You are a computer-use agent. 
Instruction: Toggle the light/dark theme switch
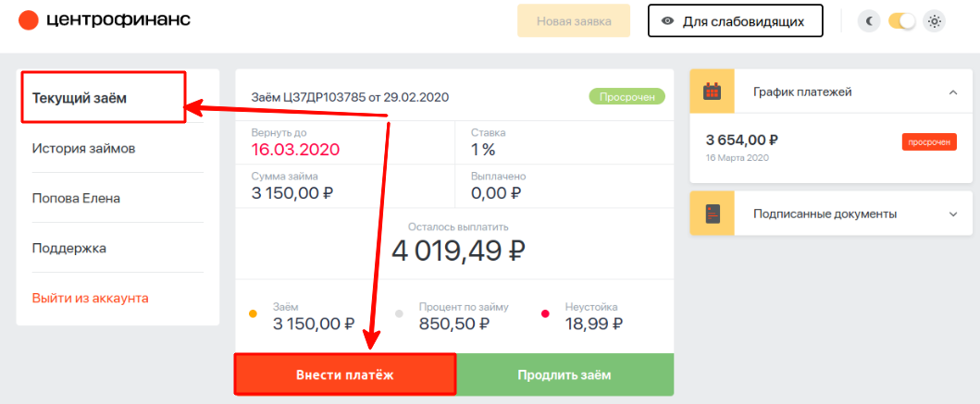tap(902, 22)
